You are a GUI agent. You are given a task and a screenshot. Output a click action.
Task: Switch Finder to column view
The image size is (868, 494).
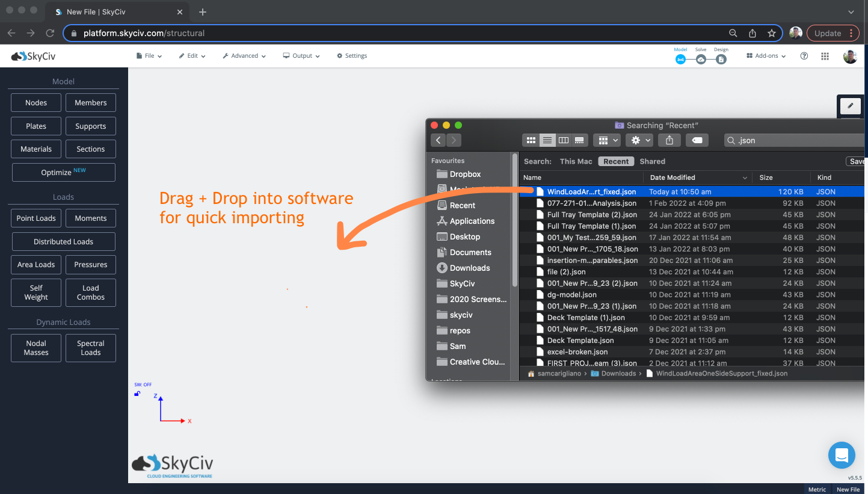[563, 140]
